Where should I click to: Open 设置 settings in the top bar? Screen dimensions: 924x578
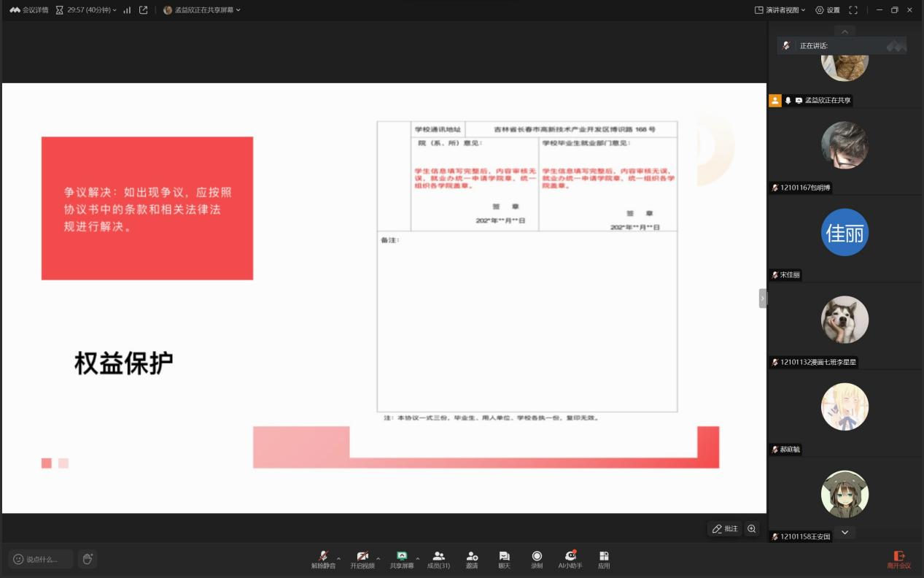coord(828,10)
